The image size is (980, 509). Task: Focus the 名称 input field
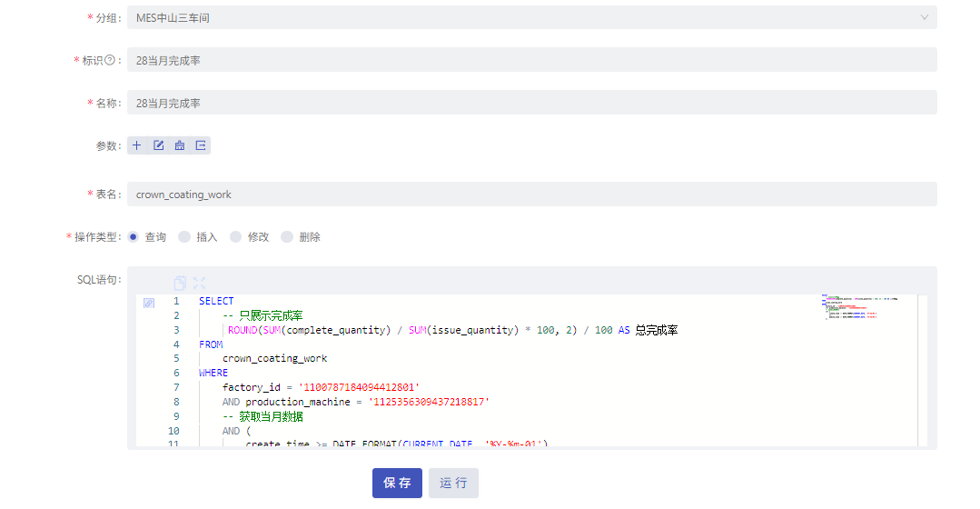coord(532,103)
